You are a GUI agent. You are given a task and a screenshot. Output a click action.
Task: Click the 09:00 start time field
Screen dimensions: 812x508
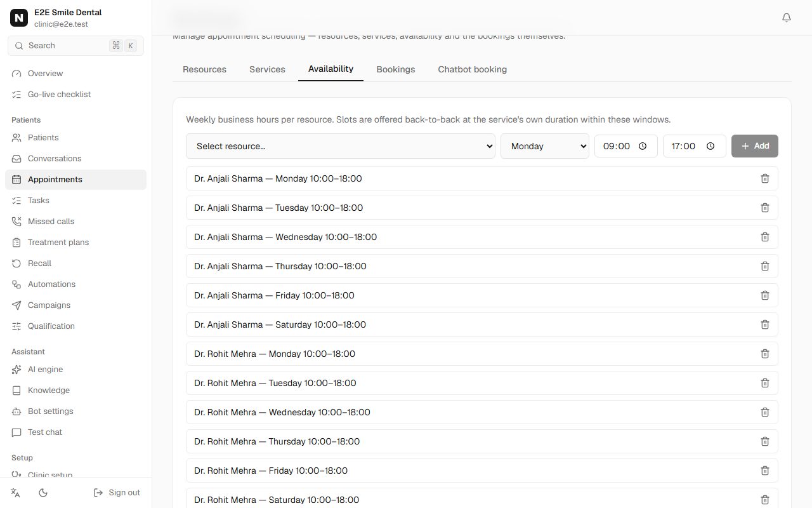[626, 146]
